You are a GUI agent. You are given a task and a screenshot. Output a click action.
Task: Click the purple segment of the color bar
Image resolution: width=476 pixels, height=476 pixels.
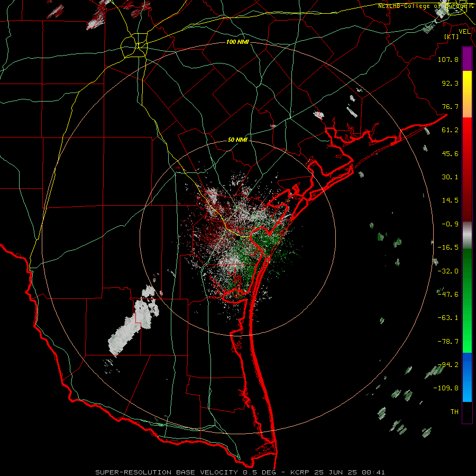click(x=467, y=59)
